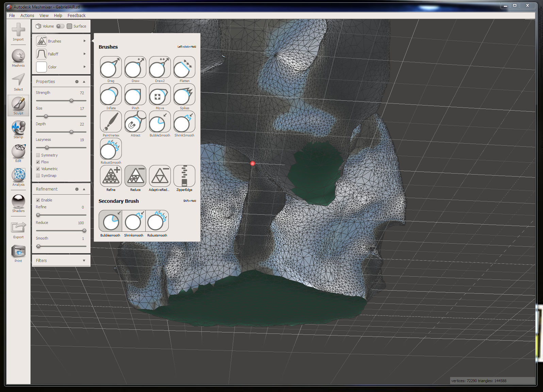Open the Help menu
543x392 pixels.
(58, 16)
